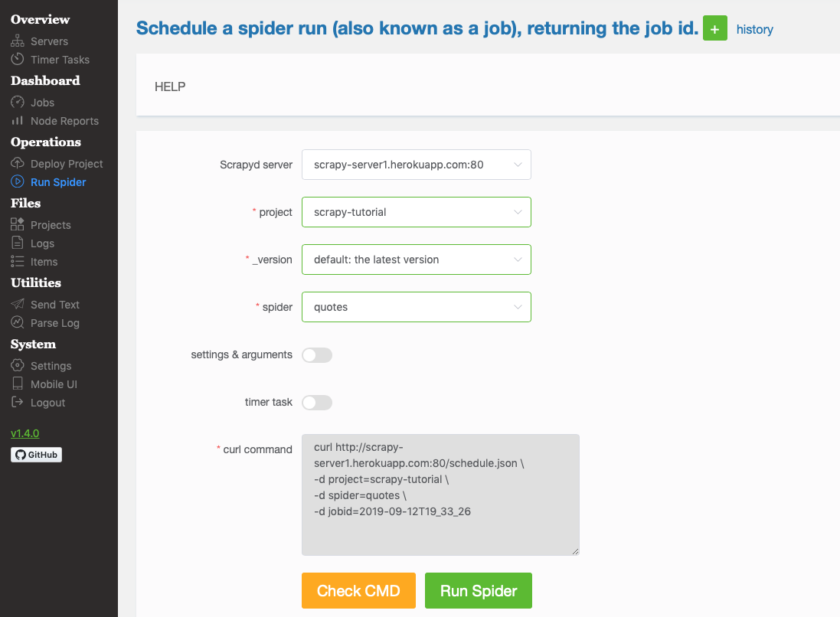Open the _version dropdown
Screen dimensions: 840x617
point(416,260)
